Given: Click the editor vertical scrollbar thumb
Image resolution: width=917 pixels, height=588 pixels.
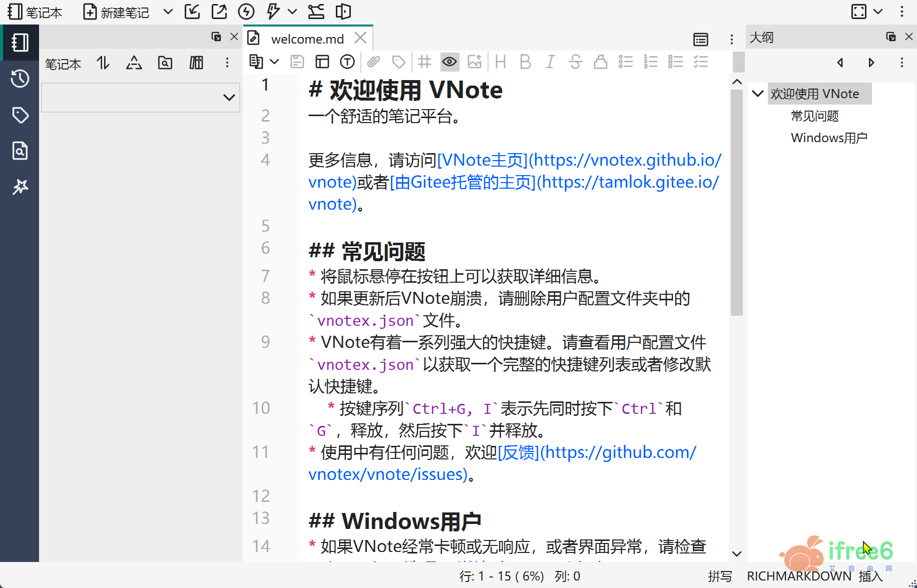Looking at the screenshot, I should (736, 200).
